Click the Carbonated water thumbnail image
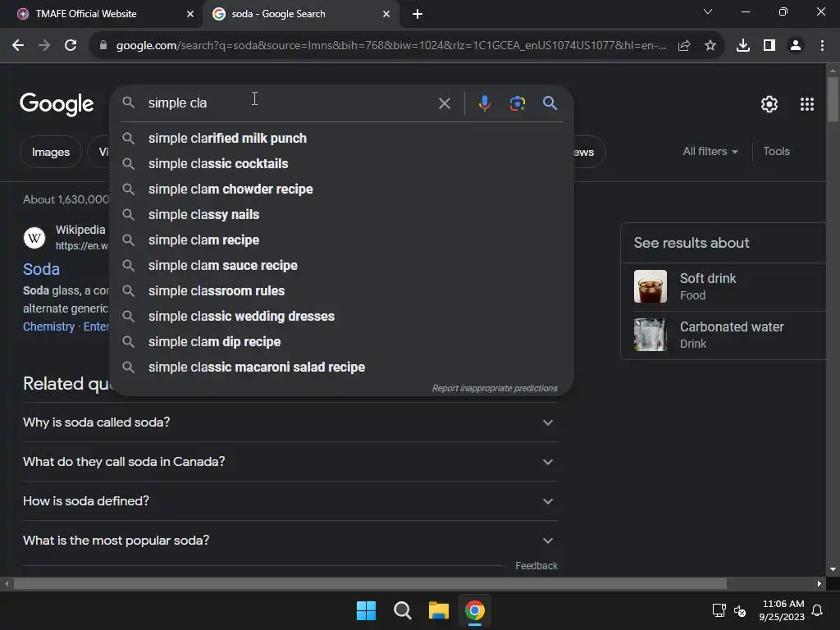The width and height of the screenshot is (840, 630). [651, 335]
